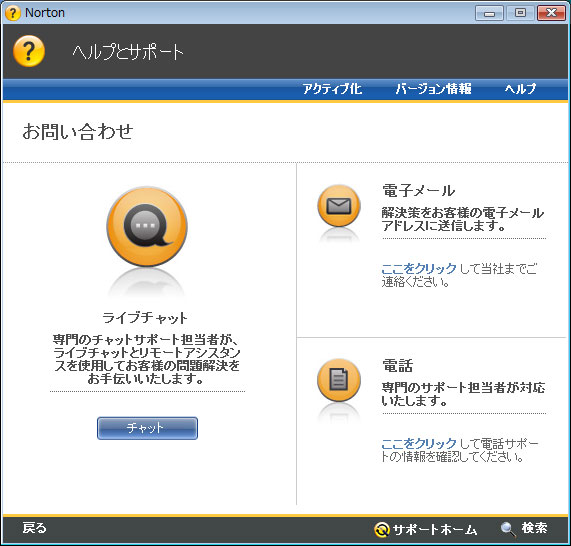Click the magnifying glass search icon

pos(508,529)
